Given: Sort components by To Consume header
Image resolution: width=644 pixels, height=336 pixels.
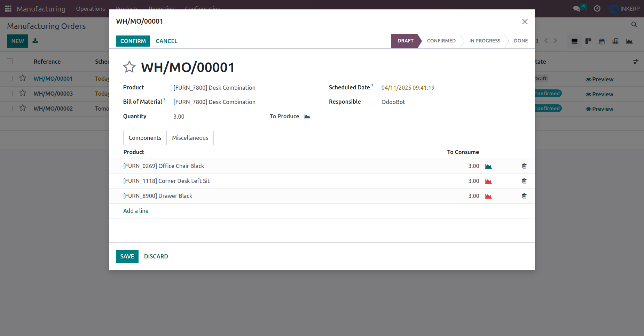Looking at the screenshot, I should [x=463, y=152].
